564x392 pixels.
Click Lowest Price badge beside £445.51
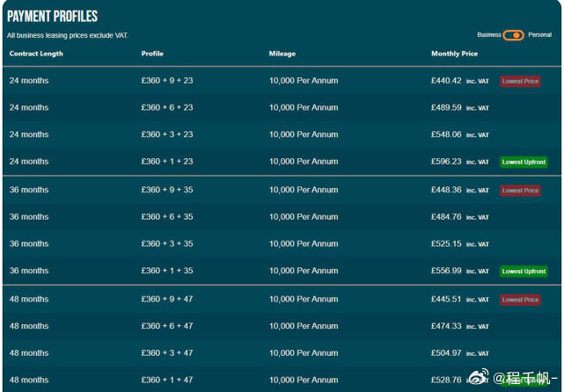520,300
